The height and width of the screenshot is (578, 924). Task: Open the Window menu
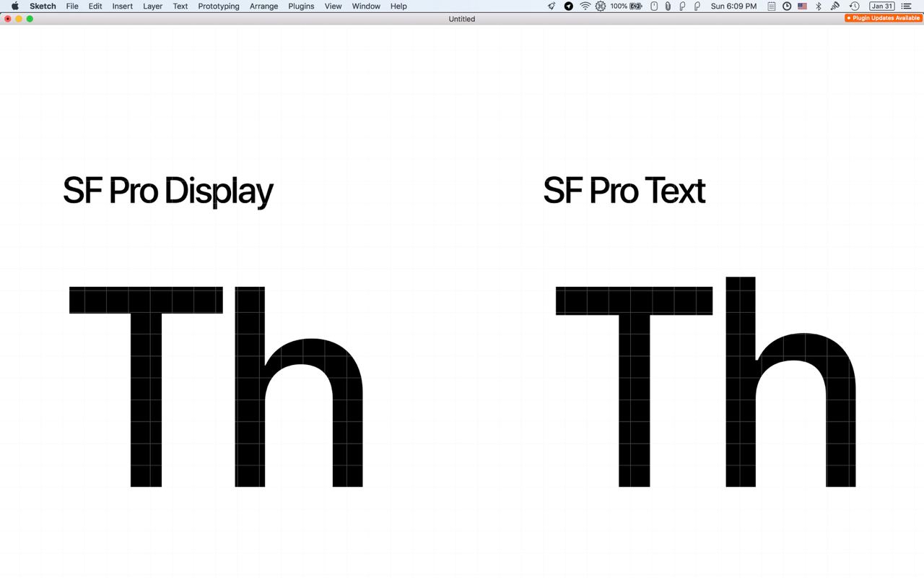tap(366, 6)
